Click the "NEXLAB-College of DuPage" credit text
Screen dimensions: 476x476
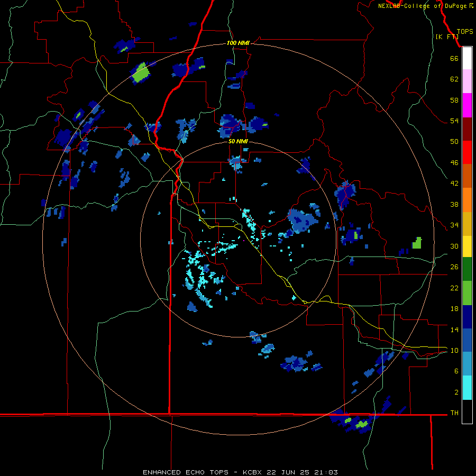coord(422,6)
